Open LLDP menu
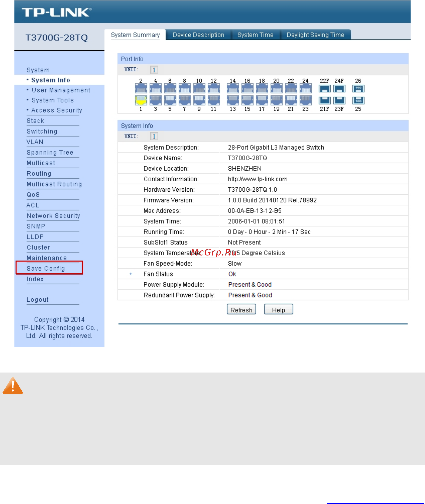This screenshot has height=504, width=425. (x=35, y=237)
